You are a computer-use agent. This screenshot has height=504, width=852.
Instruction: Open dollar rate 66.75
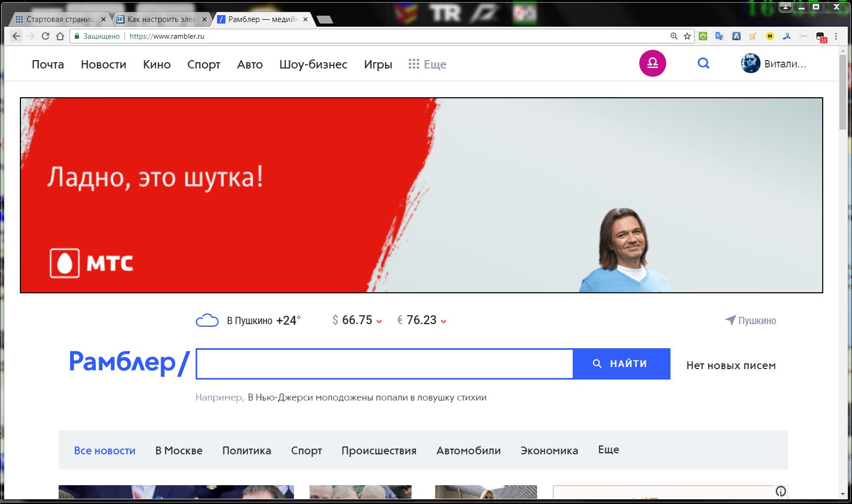(x=357, y=320)
